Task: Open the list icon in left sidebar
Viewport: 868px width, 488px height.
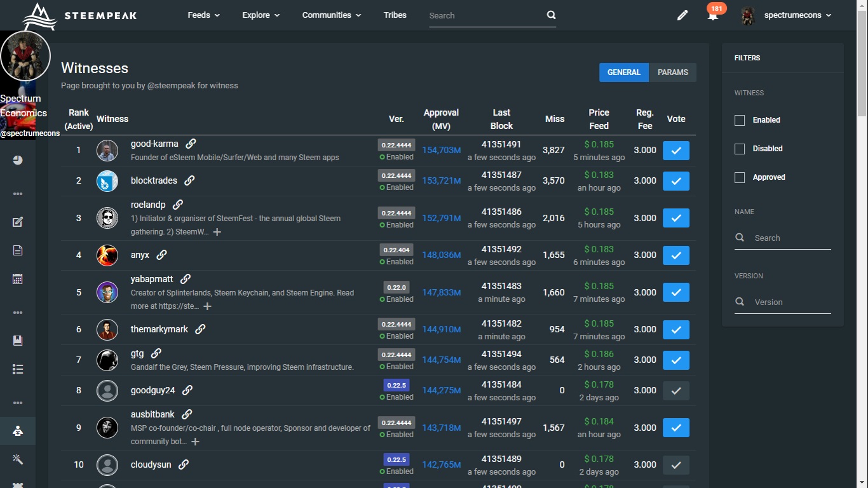Action: 18,369
